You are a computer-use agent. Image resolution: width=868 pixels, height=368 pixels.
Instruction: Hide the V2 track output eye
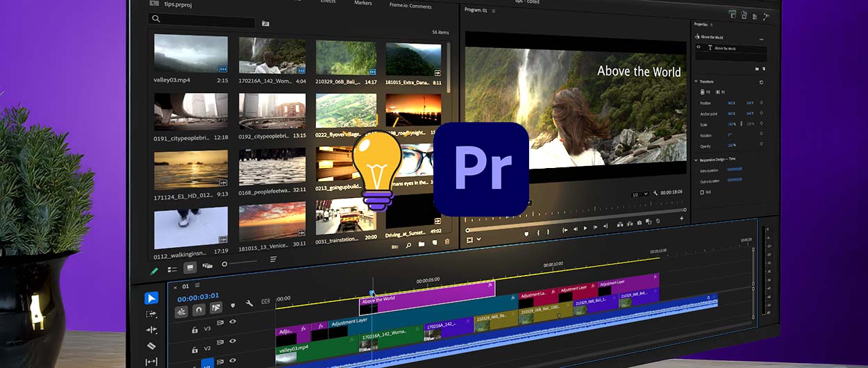(x=233, y=341)
